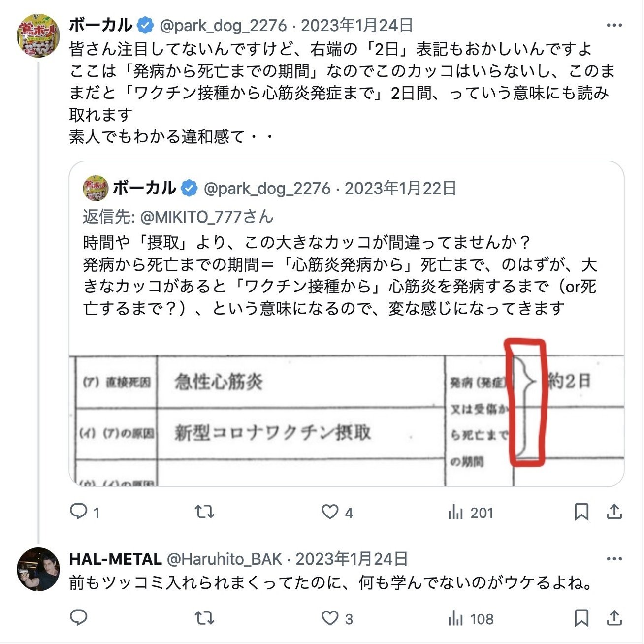The width and height of the screenshot is (644, 644).
Task: Retweet HAL-METAL's tweet
Action: pos(204,618)
